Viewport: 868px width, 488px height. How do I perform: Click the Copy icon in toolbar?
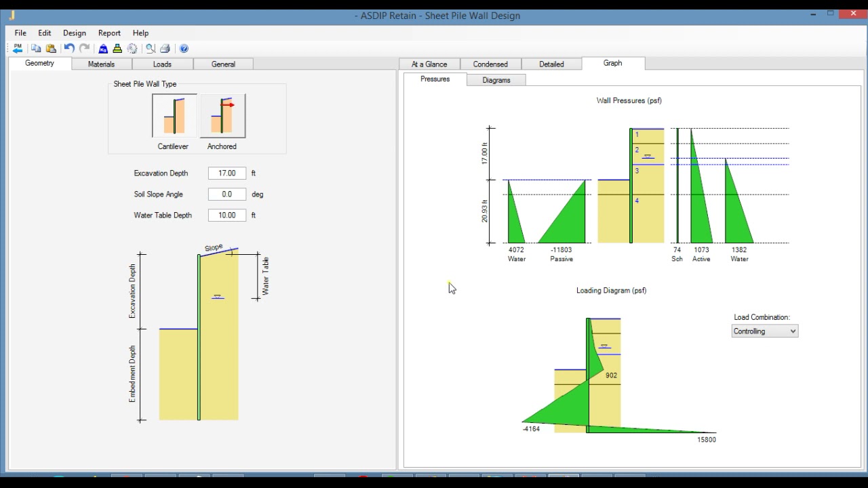(36, 48)
